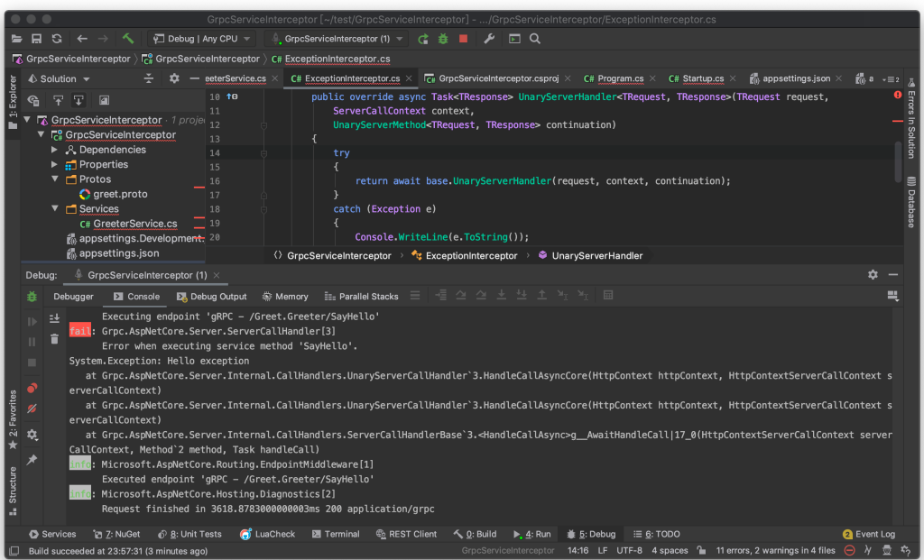Click the Solution toolbar's upward arrow icon

tap(58, 101)
